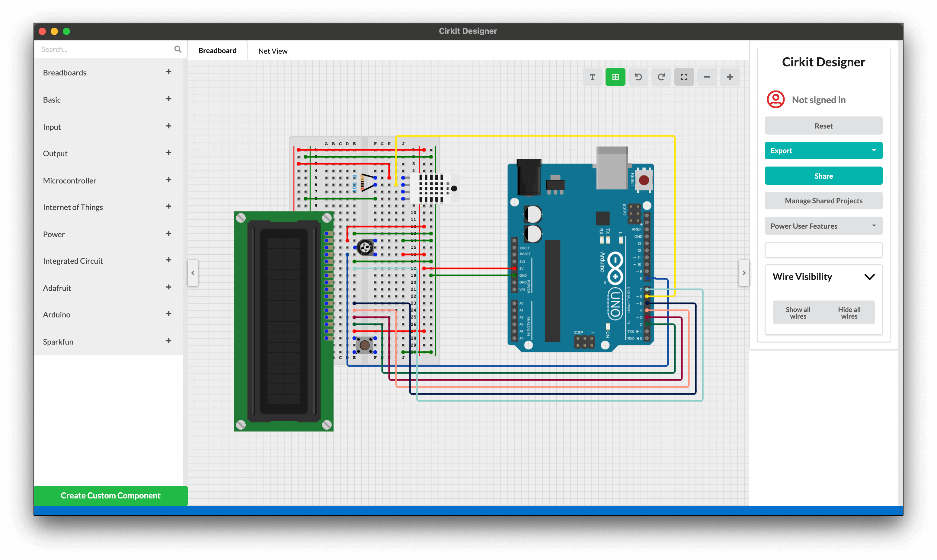Zoom out with the minus icon
Image resolution: width=937 pixels, height=560 pixels.
707,77
